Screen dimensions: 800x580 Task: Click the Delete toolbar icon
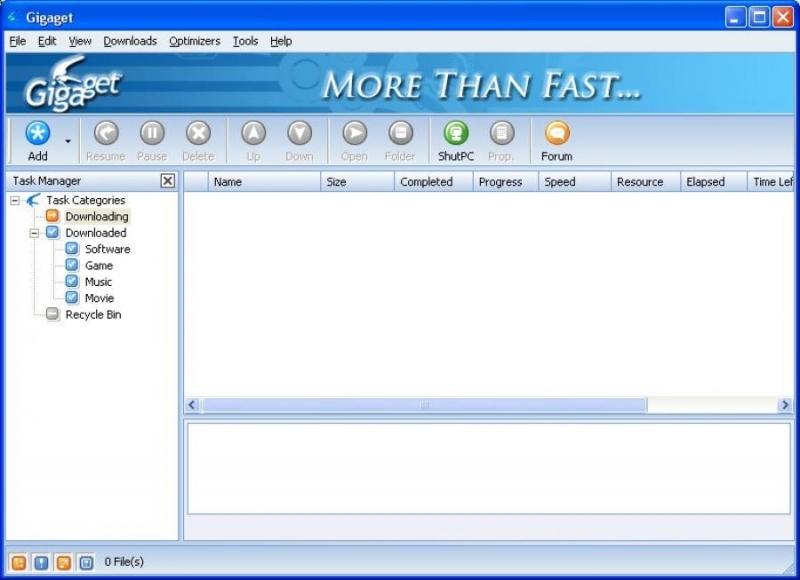click(x=198, y=134)
